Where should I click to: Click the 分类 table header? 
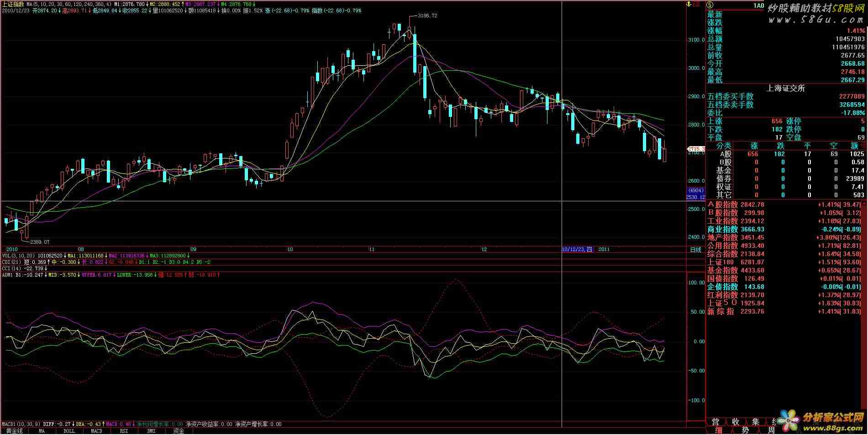point(724,146)
